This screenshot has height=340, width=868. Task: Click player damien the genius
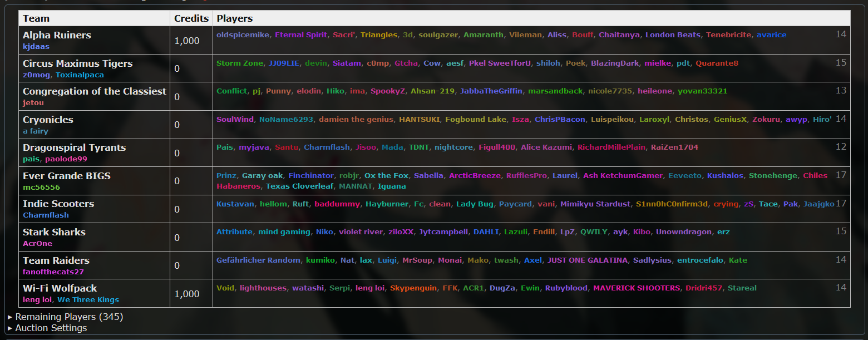(356, 120)
